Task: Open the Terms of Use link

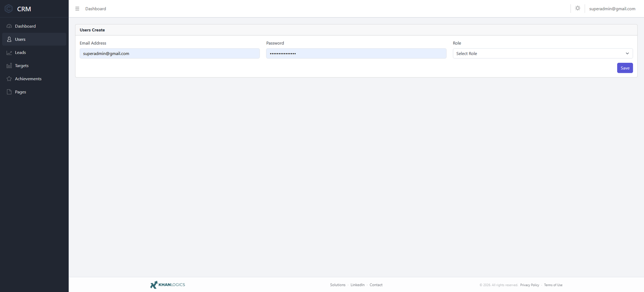Action: [x=553, y=285]
